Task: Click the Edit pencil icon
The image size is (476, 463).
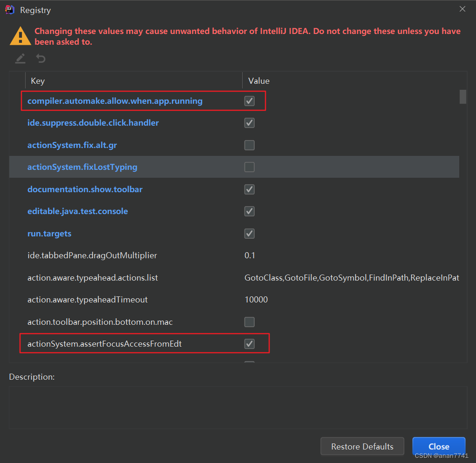Action: point(20,59)
